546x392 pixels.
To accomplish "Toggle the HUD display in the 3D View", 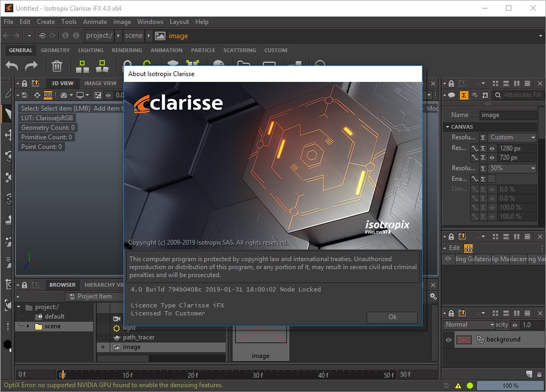I will click(x=47, y=95).
